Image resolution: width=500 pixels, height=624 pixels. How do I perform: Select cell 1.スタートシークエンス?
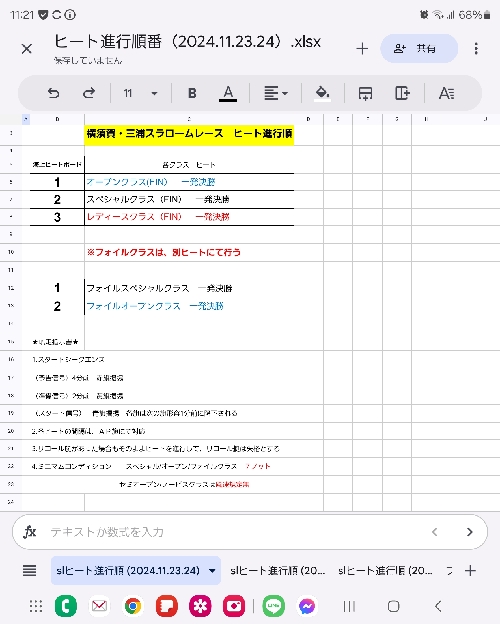click(x=68, y=359)
